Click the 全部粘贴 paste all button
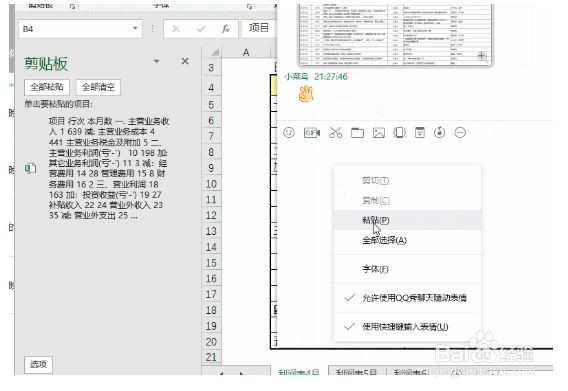Screen dimensions: 568x391 tap(47, 87)
